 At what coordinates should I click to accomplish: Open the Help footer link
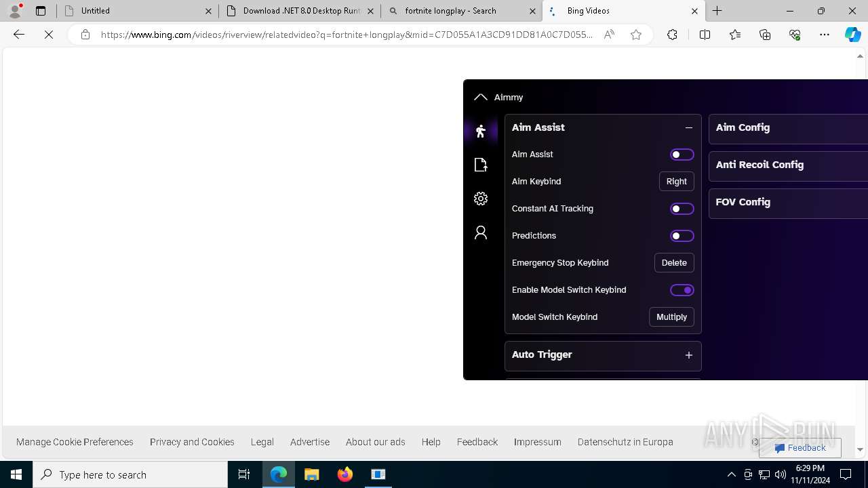coord(431,442)
